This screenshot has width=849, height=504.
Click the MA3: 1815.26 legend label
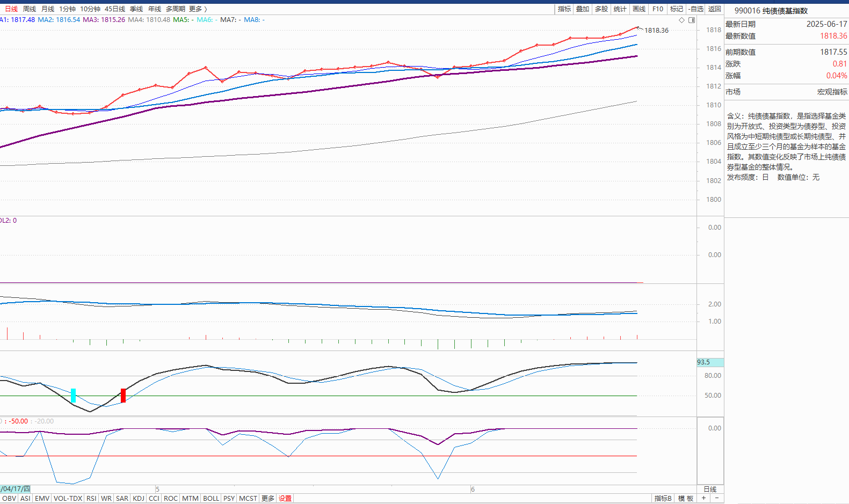point(104,20)
